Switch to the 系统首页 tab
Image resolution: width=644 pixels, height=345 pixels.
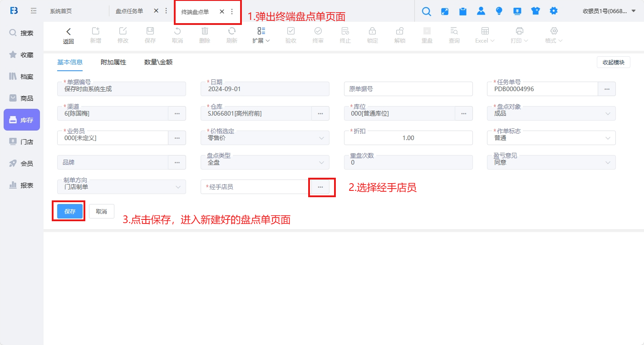point(61,11)
